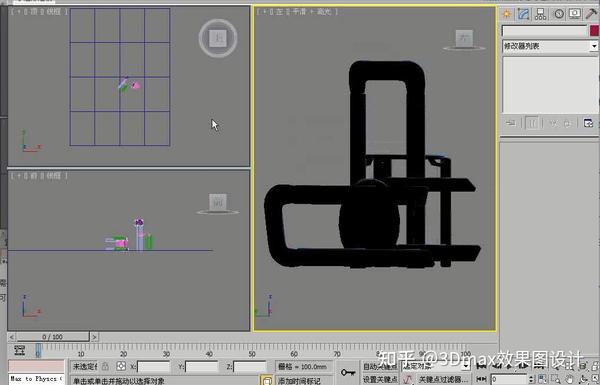Click the ViewCube in left viewport
The image size is (600, 385).
[x=464, y=40]
